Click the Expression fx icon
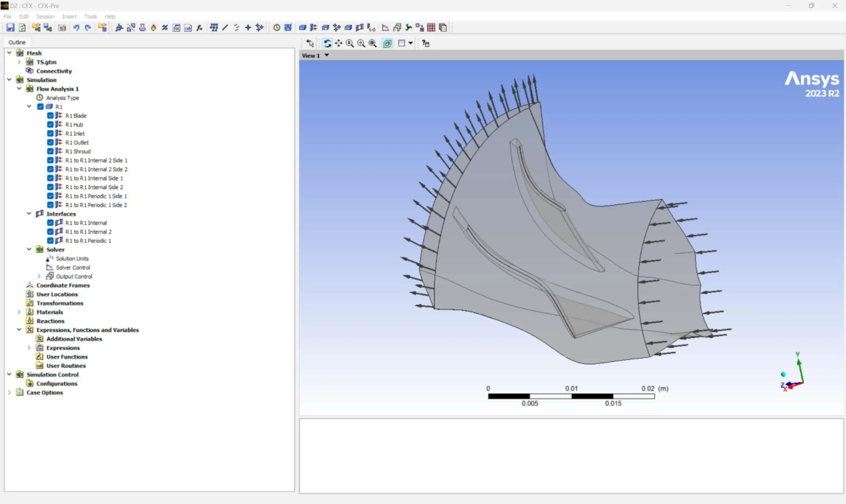Screen dimensions: 846x504 tap(199, 28)
